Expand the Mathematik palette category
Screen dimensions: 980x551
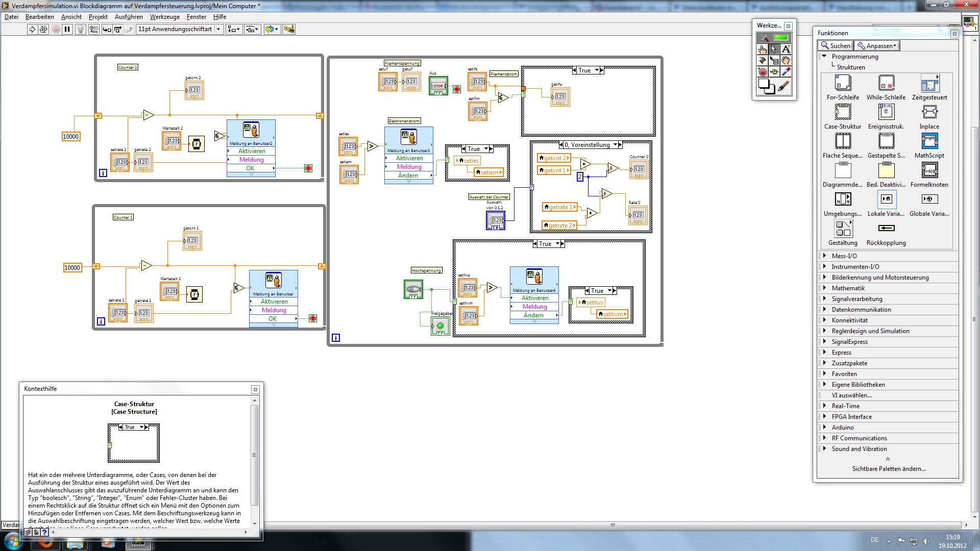848,288
